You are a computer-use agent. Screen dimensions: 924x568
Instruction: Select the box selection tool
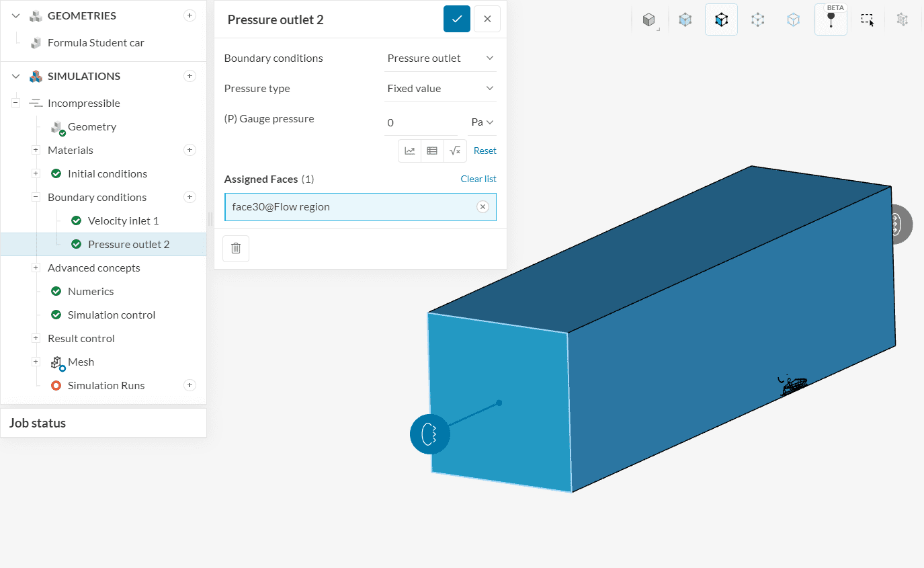[x=867, y=20]
